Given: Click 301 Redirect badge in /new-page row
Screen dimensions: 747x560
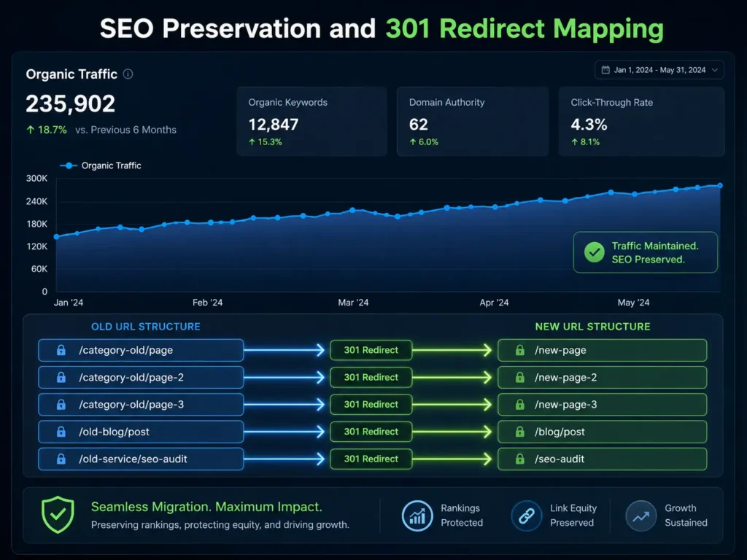Looking at the screenshot, I should click(371, 350).
